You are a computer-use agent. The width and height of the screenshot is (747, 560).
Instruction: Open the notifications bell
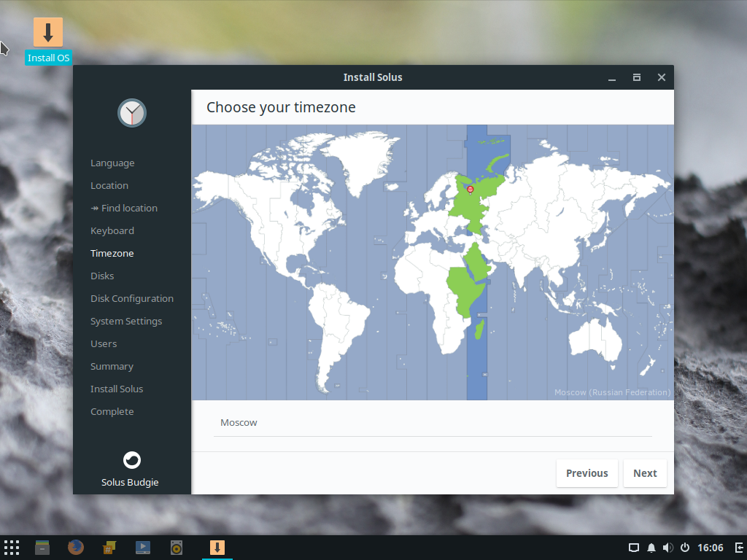coord(651,548)
